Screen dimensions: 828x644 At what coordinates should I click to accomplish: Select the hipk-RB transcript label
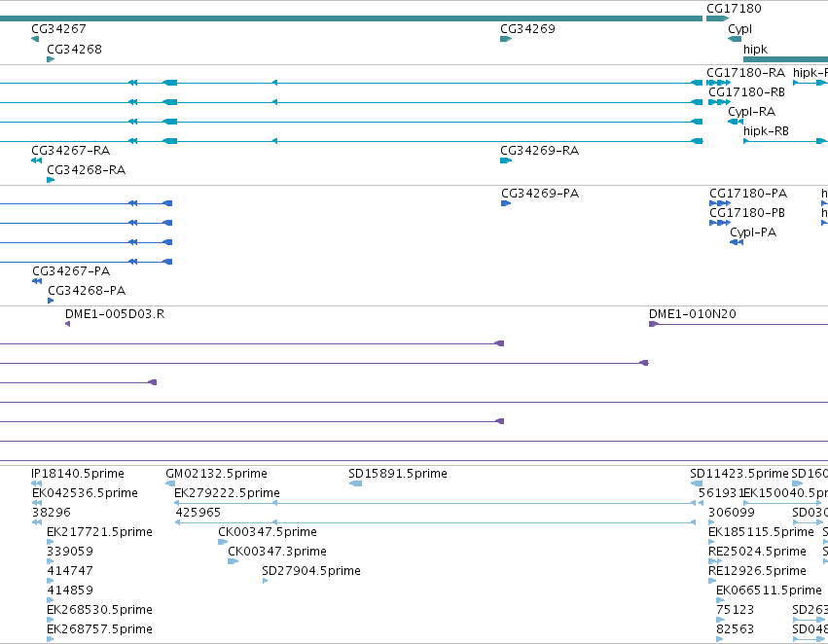click(766, 131)
